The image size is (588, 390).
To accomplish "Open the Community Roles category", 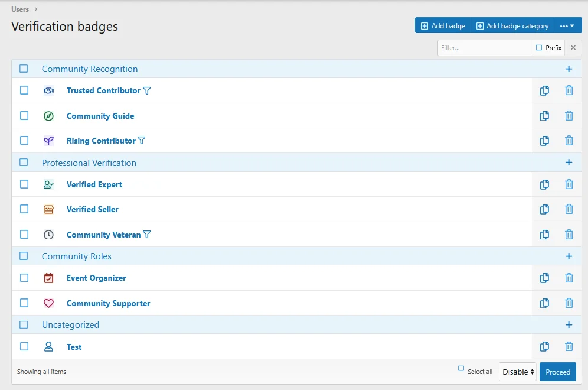I will coord(77,256).
